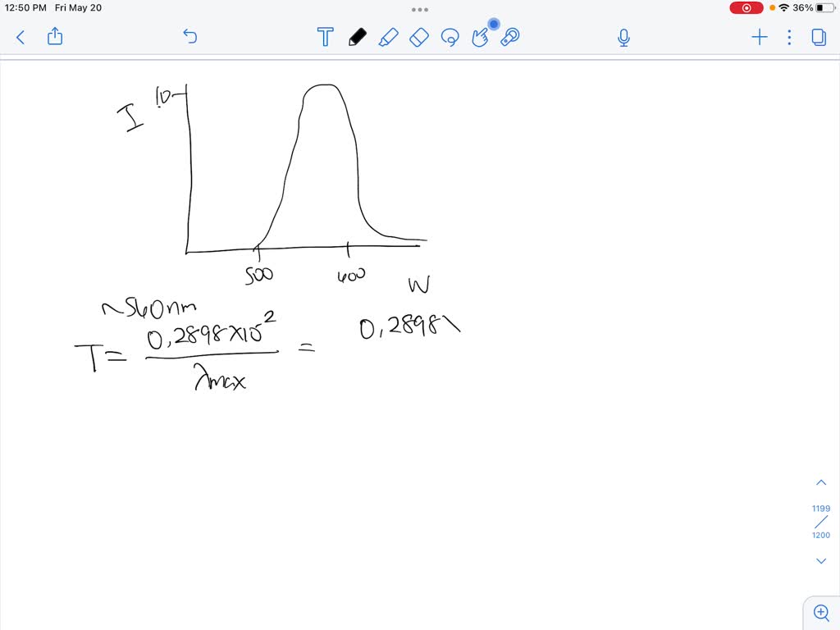
Task: Start an audio recording with the microphone
Action: click(x=623, y=37)
